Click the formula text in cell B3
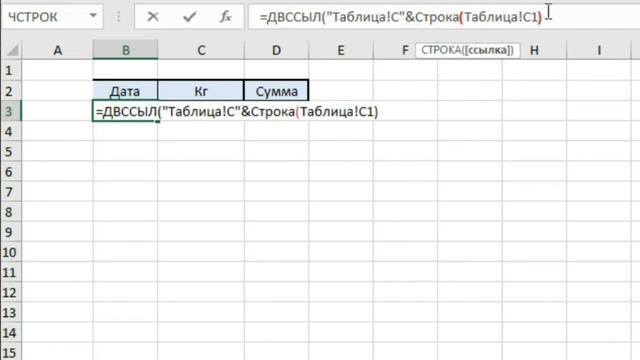Image resolution: width=640 pixels, height=360 pixels. [x=237, y=111]
